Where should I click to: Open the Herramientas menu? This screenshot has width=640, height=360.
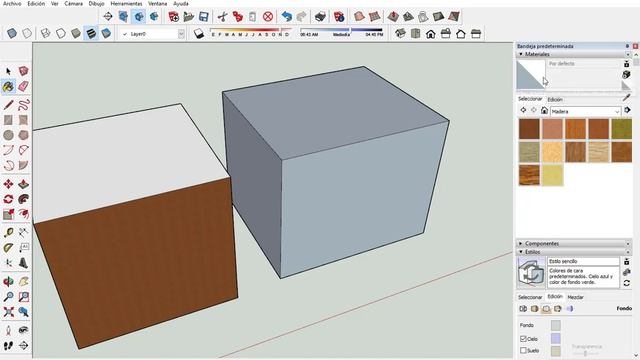126,3
